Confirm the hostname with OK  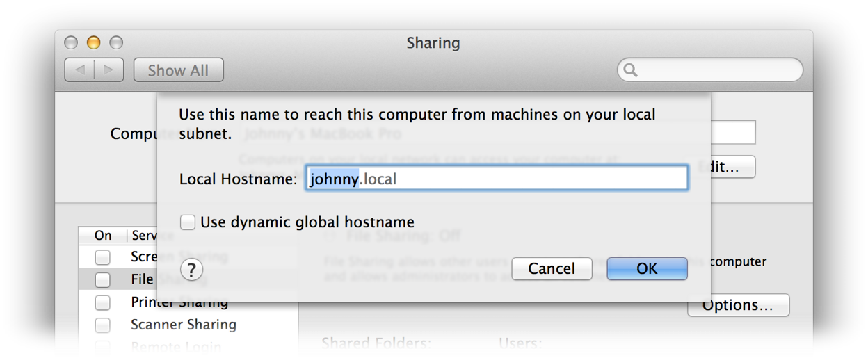647,269
